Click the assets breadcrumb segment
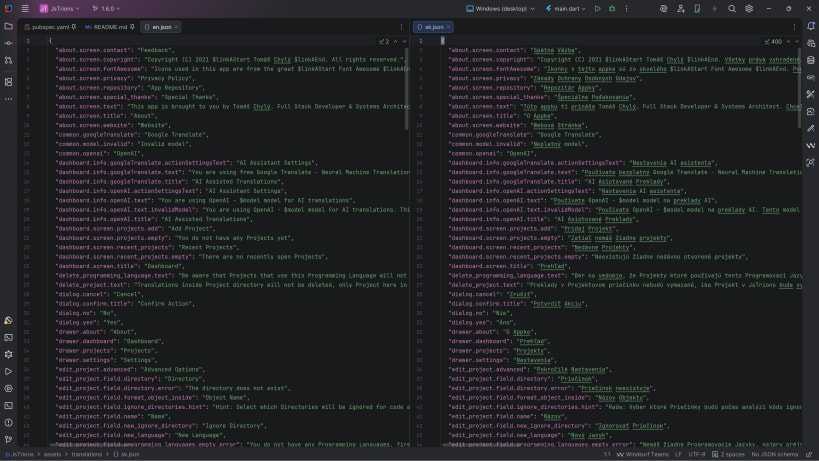 tap(52, 455)
